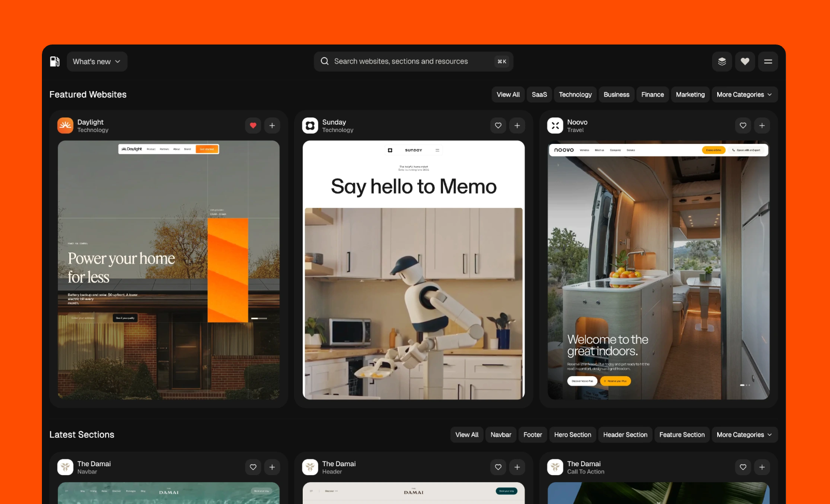Like the Sunday website card

[x=498, y=126]
